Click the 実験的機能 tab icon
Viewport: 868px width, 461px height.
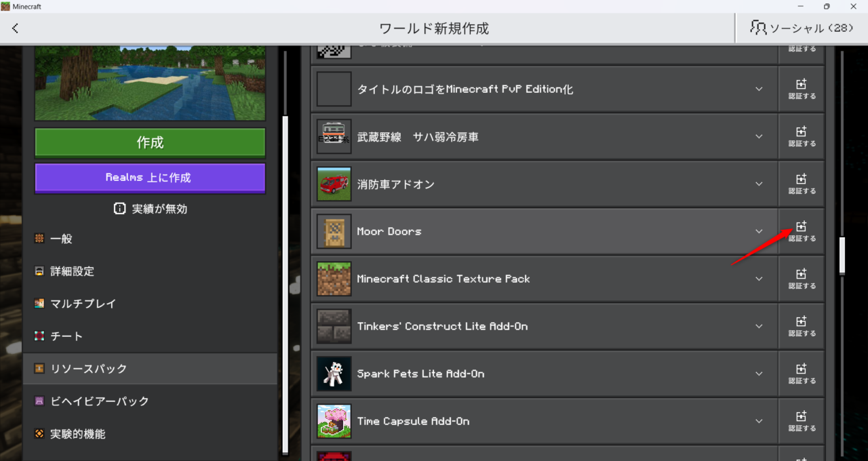[39, 434]
